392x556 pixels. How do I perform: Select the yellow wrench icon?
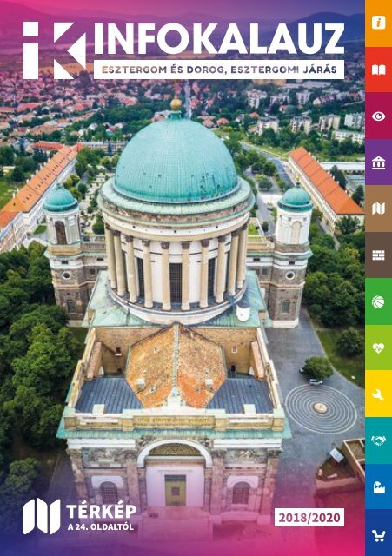pyautogui.click(x=378, y=394)
